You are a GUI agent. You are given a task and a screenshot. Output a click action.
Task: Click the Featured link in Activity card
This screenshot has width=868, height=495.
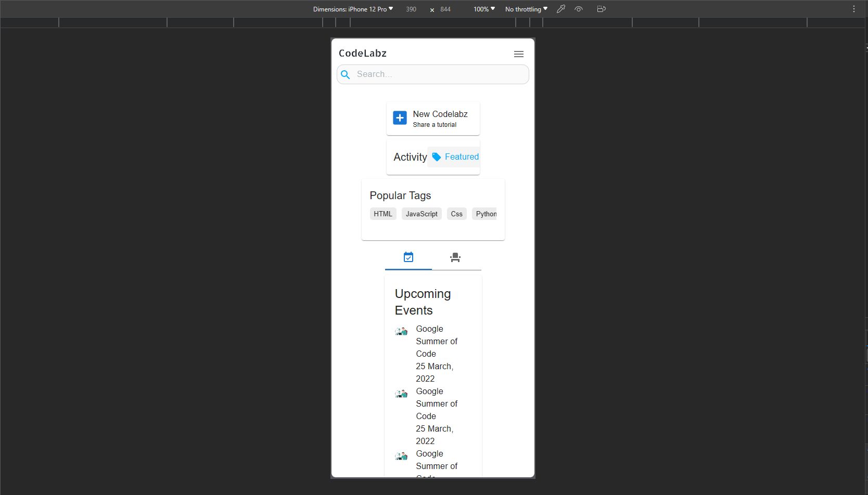pos(461,157)
